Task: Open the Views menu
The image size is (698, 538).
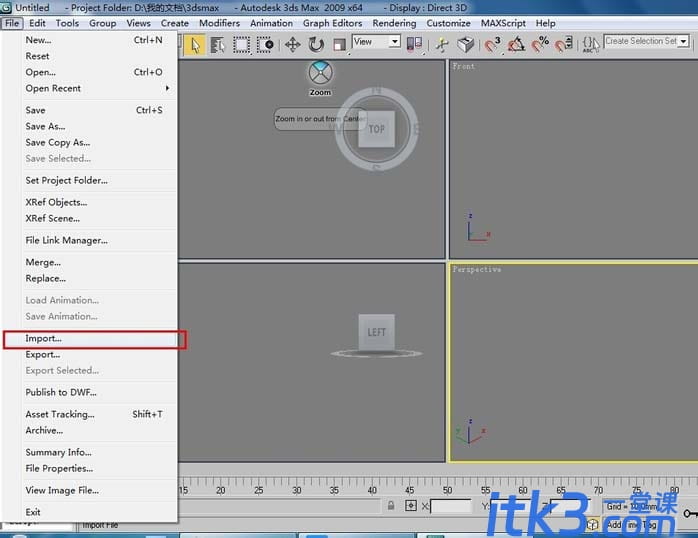Action: coord(138,23)
